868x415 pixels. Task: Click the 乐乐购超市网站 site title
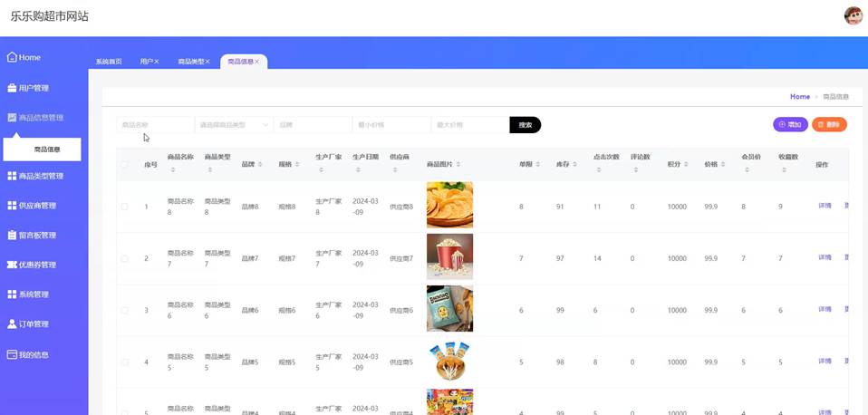coord(49,16)
